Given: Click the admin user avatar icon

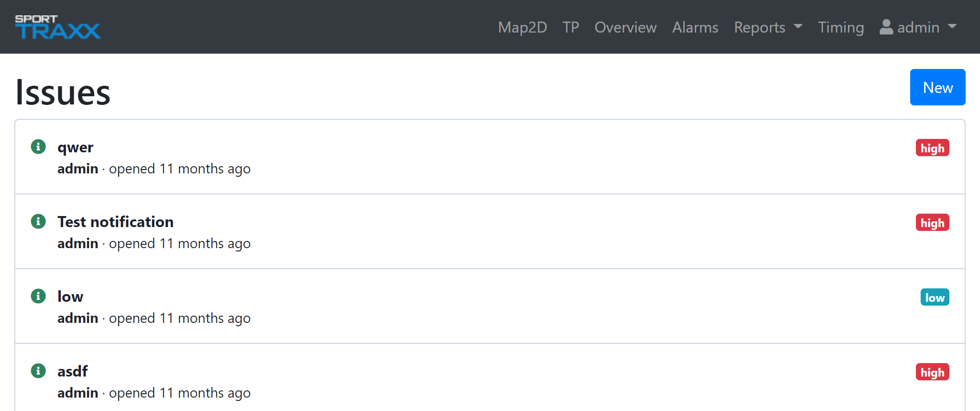Looking at the screenshot, I should click(886, 27).
